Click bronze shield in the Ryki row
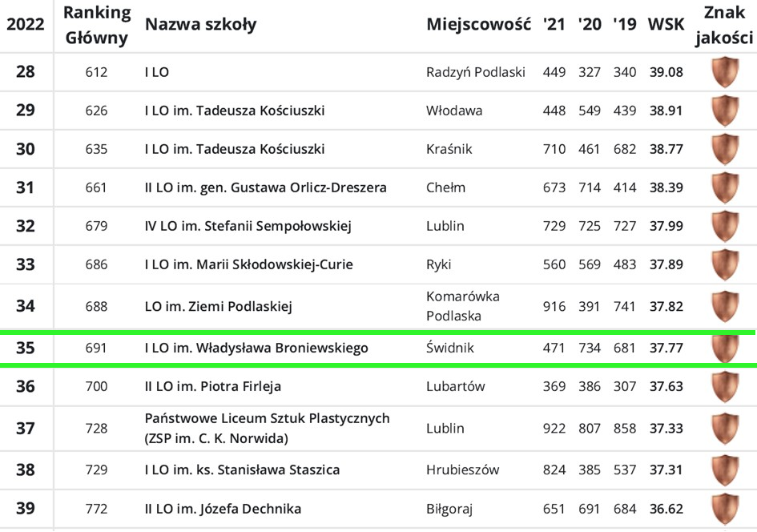The width and height of the screenshot is (757, 532). 725,264
